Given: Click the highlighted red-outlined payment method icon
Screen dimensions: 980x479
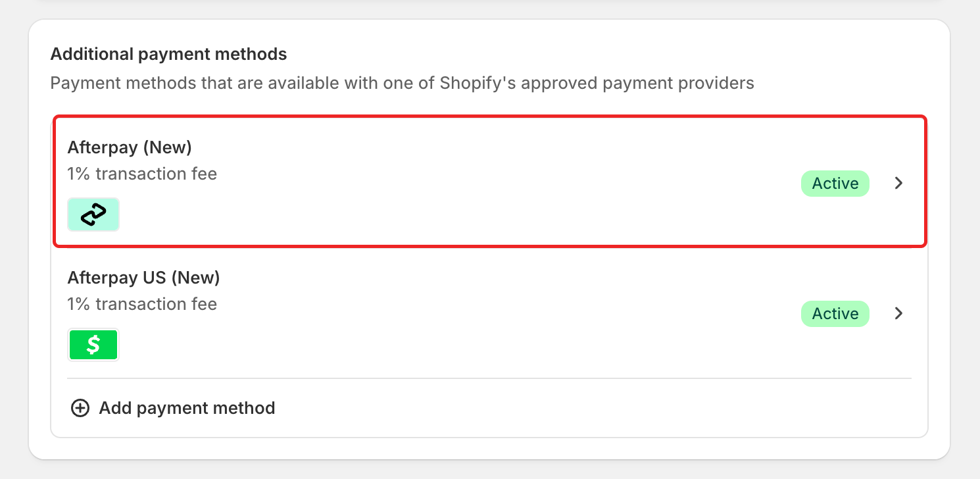Looking at the screenshot, I should click(93, 214).
